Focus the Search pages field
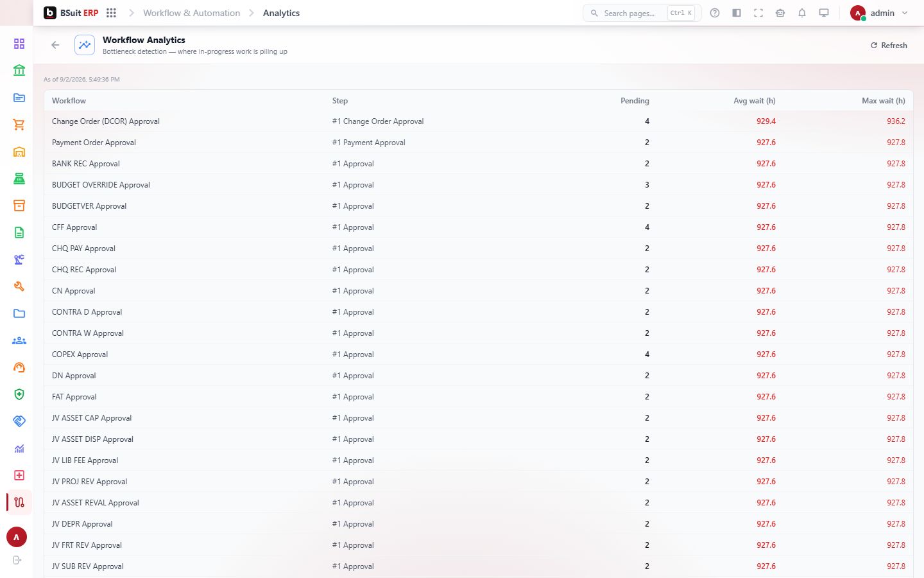924x578 pixels. [x=642, y=13]
